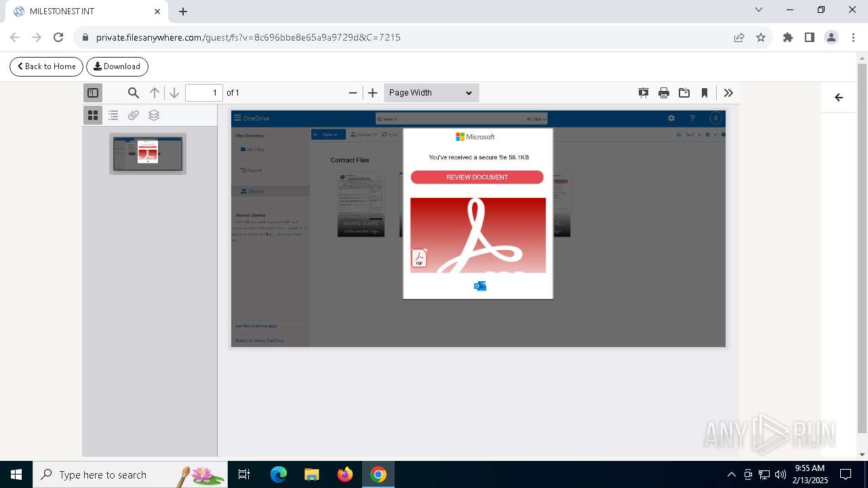This screenshot has width=868, height=488.
Task: Open File Explorer from taskbar
Action: pos(311,474)
